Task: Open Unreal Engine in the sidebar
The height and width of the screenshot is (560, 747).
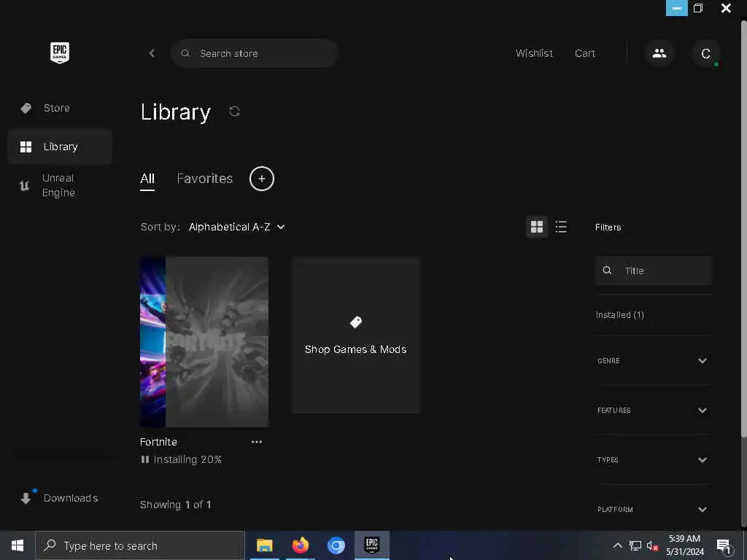Action: coord(60,185)
